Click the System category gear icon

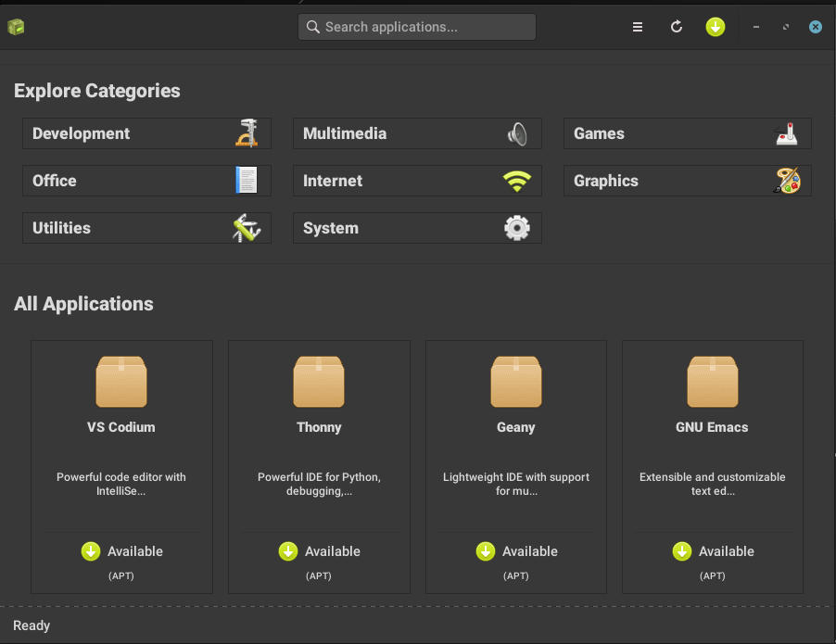click(516, 228)
